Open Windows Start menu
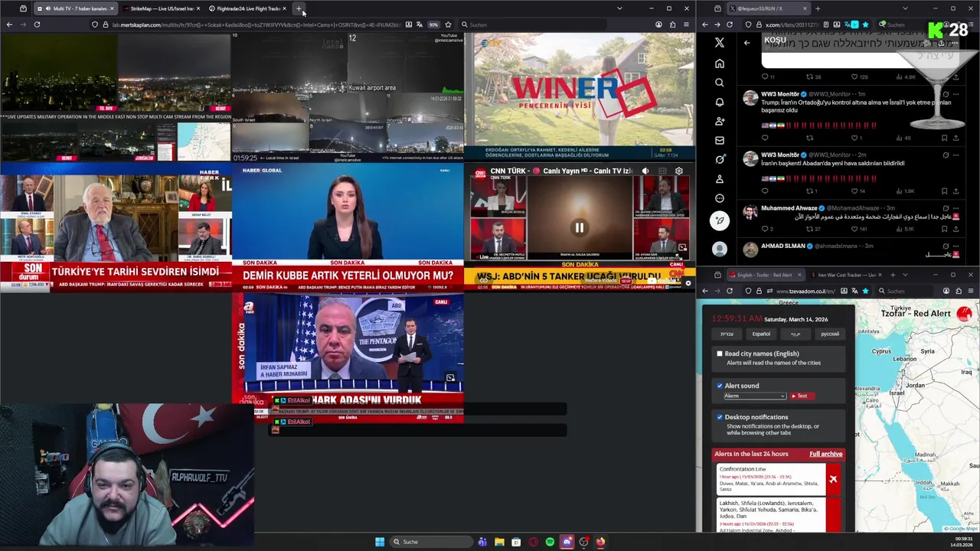The image size is (980, 551). click(x=380, y=542)
